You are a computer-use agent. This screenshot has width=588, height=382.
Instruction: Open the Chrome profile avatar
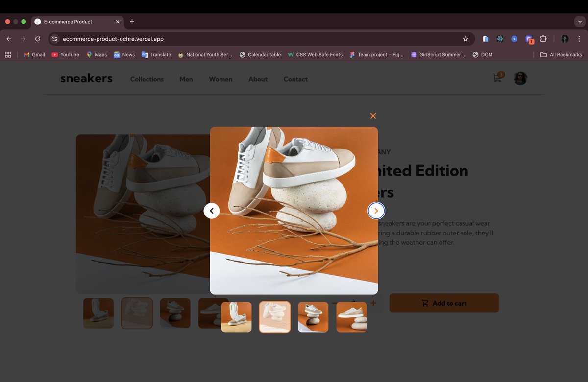[x=565, y=39]
